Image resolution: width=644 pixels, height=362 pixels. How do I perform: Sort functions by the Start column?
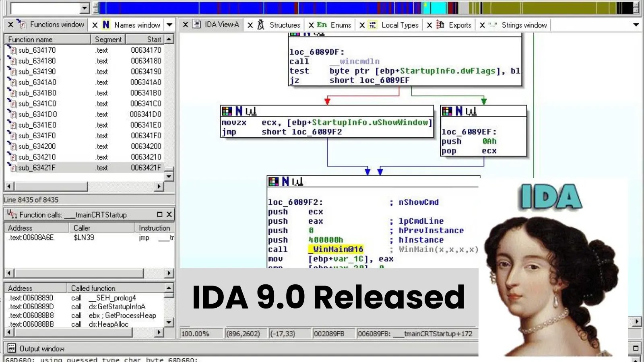(145, 39)
